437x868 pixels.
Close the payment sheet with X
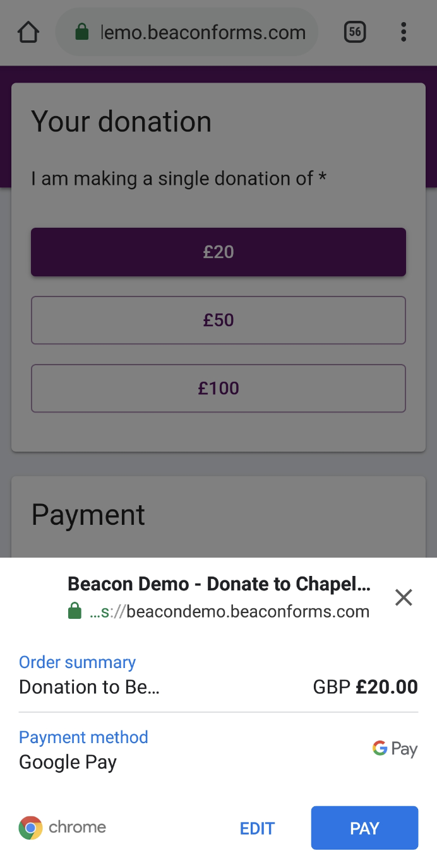[404, 597]
